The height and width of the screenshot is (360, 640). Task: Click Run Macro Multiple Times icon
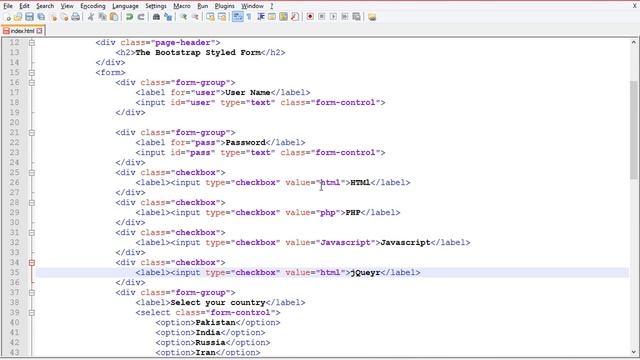[344, 17]
